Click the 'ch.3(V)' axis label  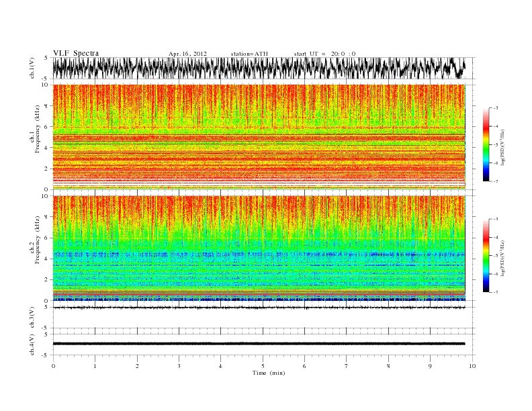(x=32, y=318)
